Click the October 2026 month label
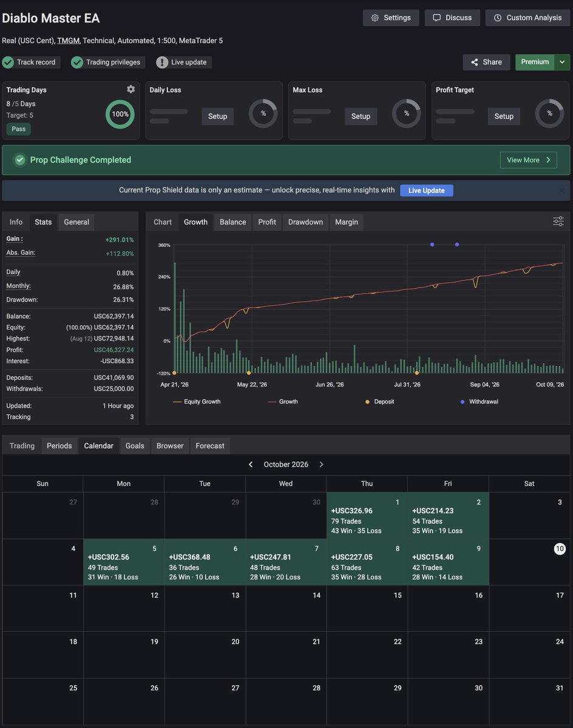Image resolution: width=573 pixels, height=728 pixels. (286, 465)
